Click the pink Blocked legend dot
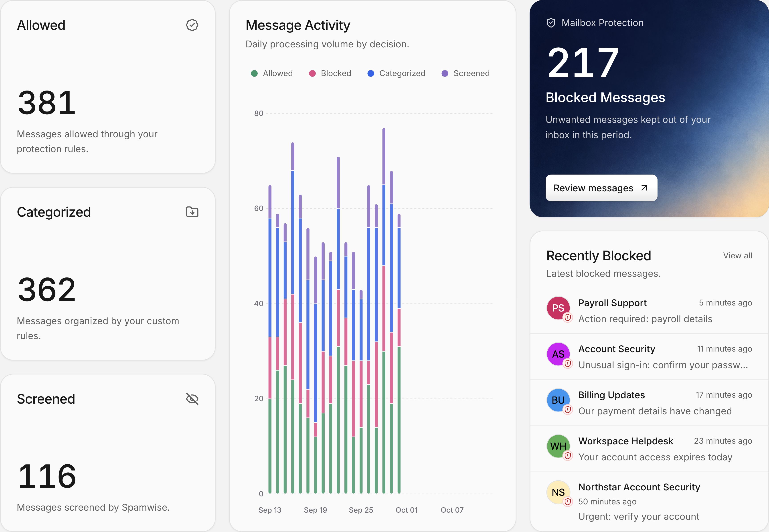The width and height of the screenshot is (769, 532). point(312,73)
